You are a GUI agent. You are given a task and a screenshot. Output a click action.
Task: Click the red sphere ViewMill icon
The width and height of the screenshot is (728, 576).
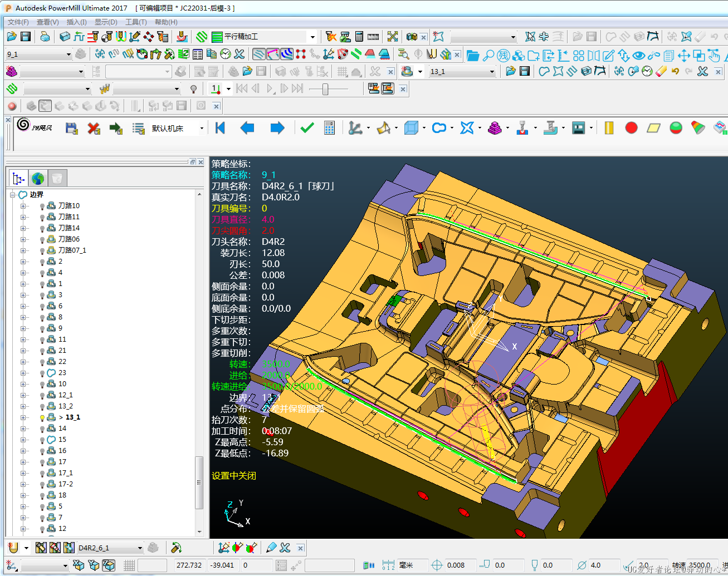click(x=12, y=106)
